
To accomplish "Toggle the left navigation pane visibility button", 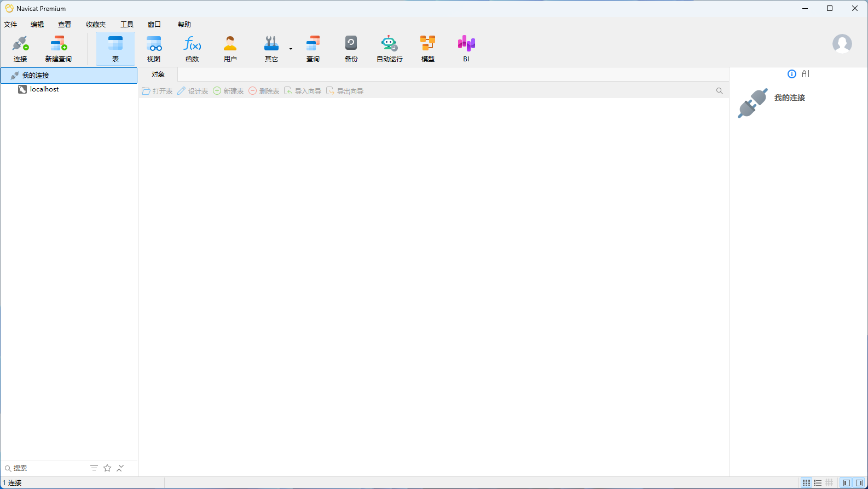I will tap(847, 483).
